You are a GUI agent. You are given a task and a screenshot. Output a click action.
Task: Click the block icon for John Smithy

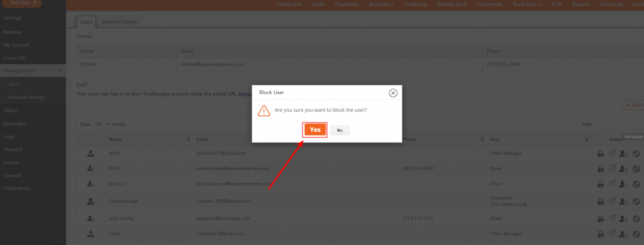pos(636,219)
